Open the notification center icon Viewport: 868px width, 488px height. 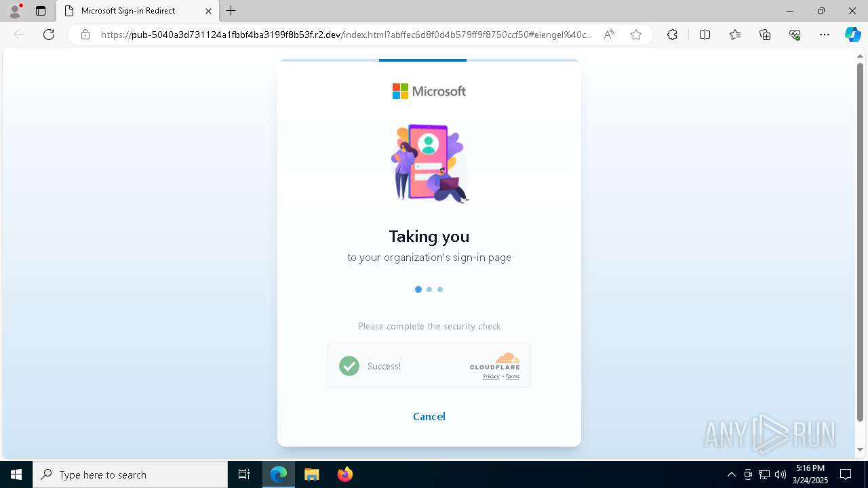pos(846,474)
